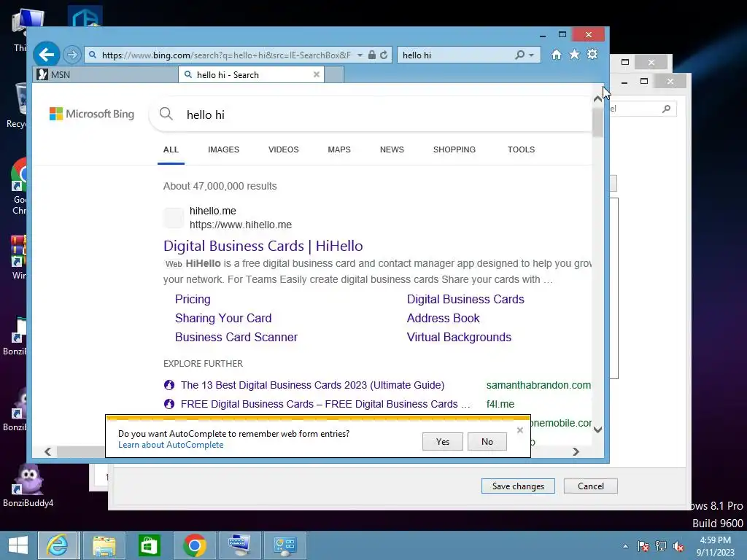Click 'Save changes' in the background window
Image resolution: width=747 pixels, height=560 pixels.
pyautogui.click(x=518, y=486)
